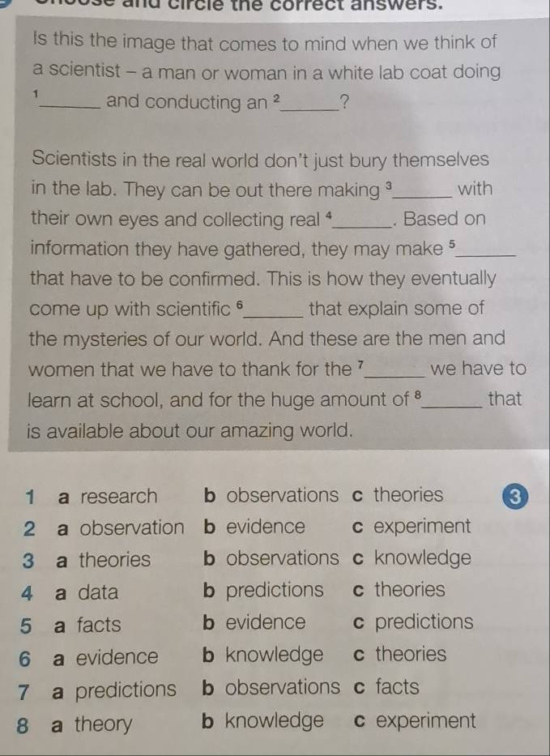Select option c facts for question 7
The height and width of the screenshot is (756, 550).
(x=386, y=686)
